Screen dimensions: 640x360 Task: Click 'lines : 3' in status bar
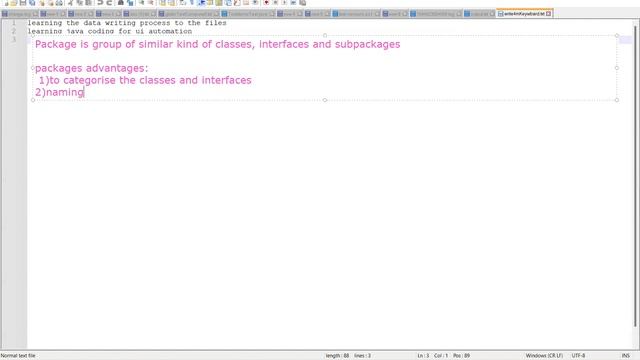362,356
